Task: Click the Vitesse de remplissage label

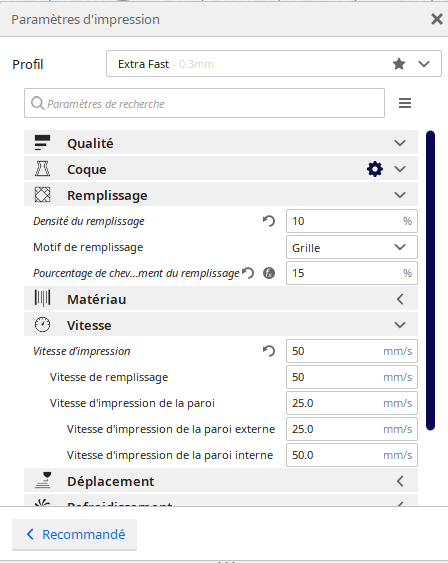Action: tap(109, 377)
